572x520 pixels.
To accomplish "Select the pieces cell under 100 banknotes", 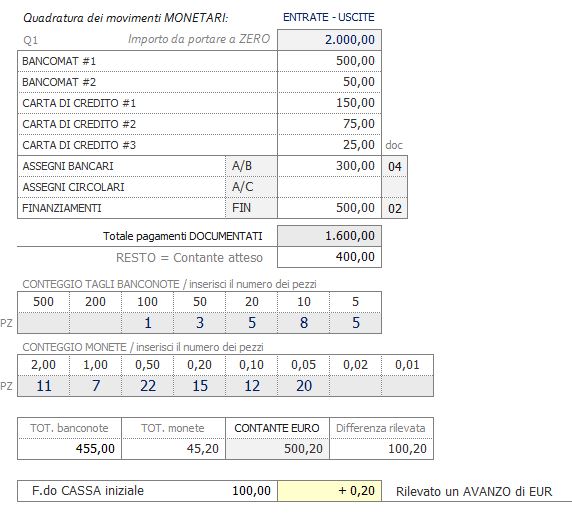I will [x=147, y=323].
